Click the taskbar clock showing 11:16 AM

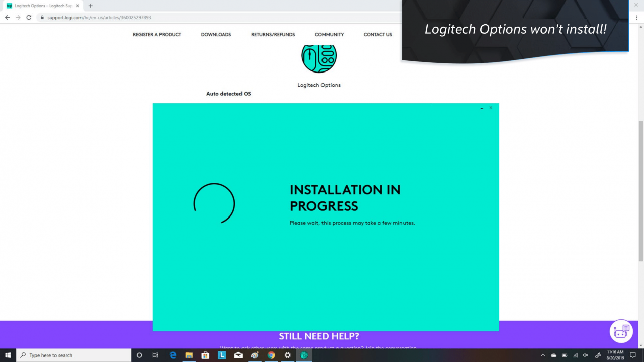pos(615,355)
